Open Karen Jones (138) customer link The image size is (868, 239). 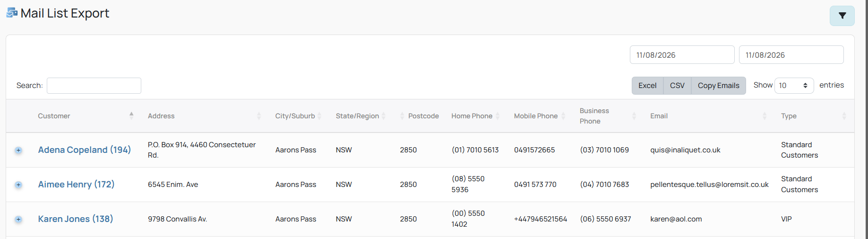click(x=76, y=219)
